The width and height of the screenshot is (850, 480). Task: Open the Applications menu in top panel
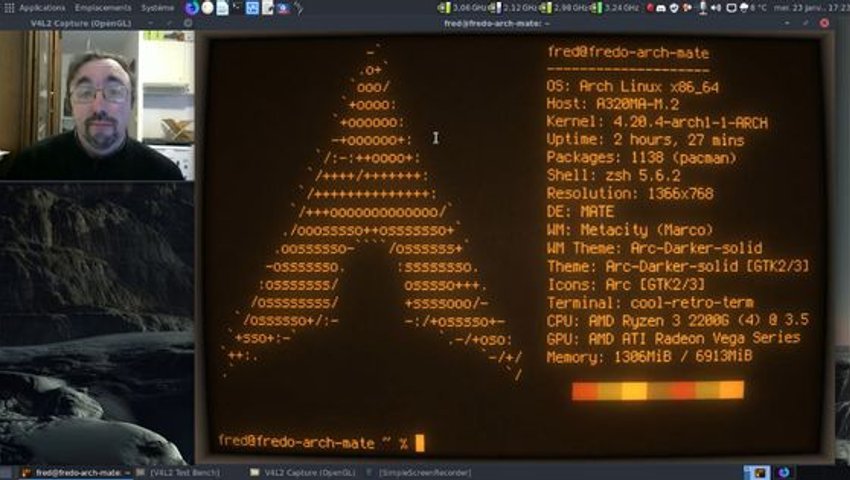pyautogui.click(x=42, y=8)
